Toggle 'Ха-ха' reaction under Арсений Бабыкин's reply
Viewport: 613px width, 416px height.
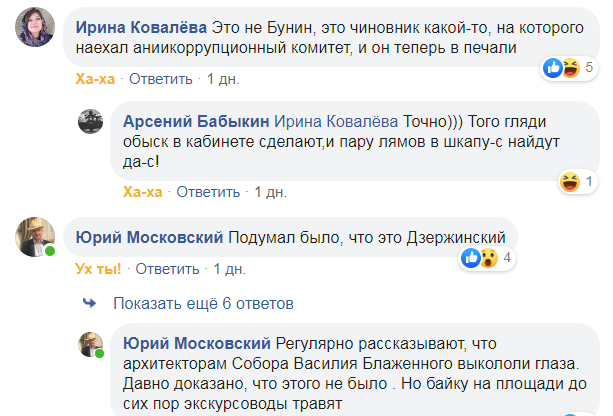(x=142, y=190)
